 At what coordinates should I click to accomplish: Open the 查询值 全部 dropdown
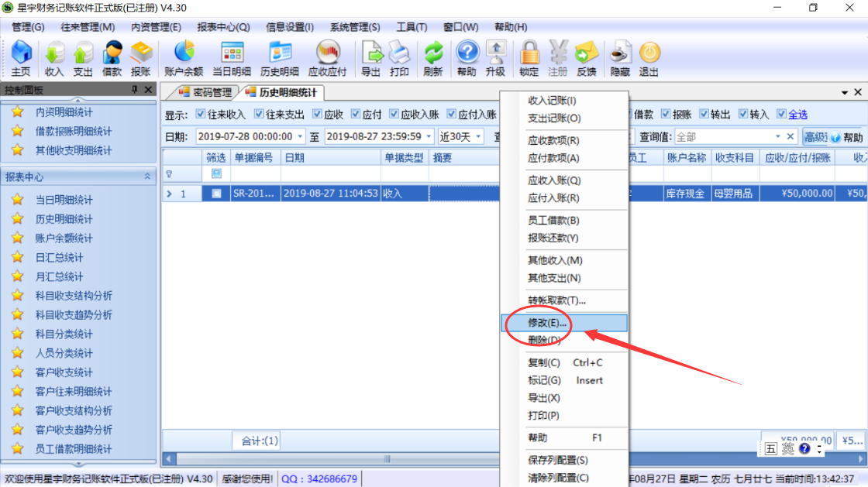coord(778,136)
